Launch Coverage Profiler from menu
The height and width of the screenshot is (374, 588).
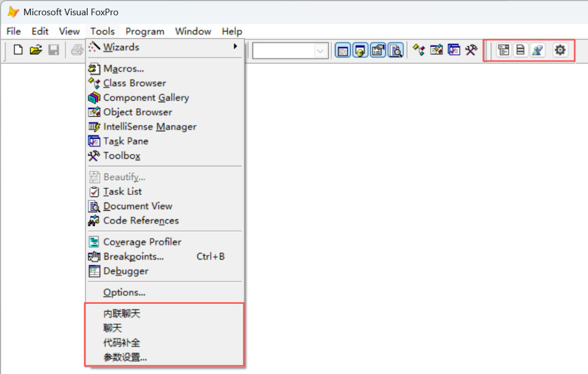tap(165, 242)
